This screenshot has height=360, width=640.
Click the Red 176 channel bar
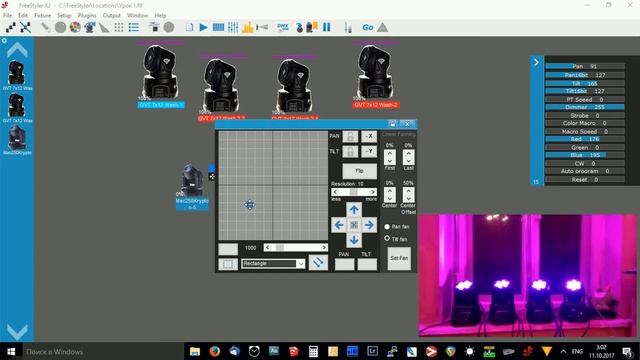[585, 139]
